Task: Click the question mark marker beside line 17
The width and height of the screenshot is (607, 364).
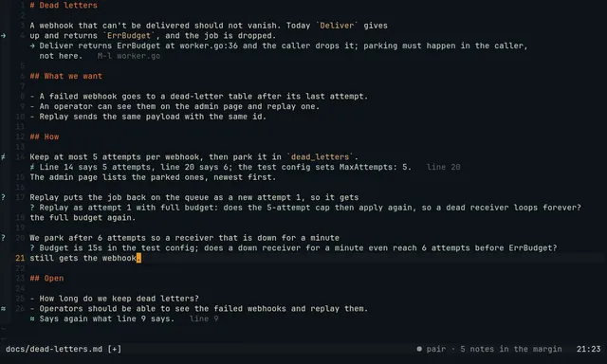Action: 3,197
